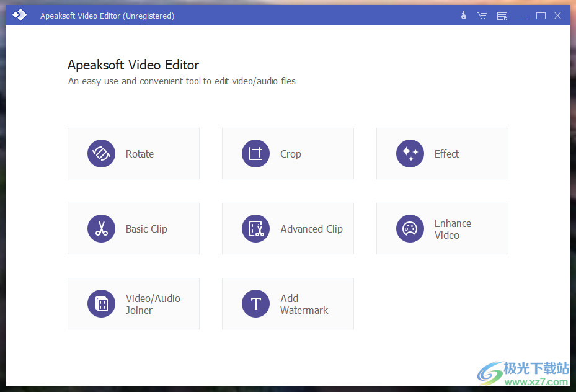Click the Basic Clip scissors icon
This screenshot has width=576, height=392.
point(102,228)
